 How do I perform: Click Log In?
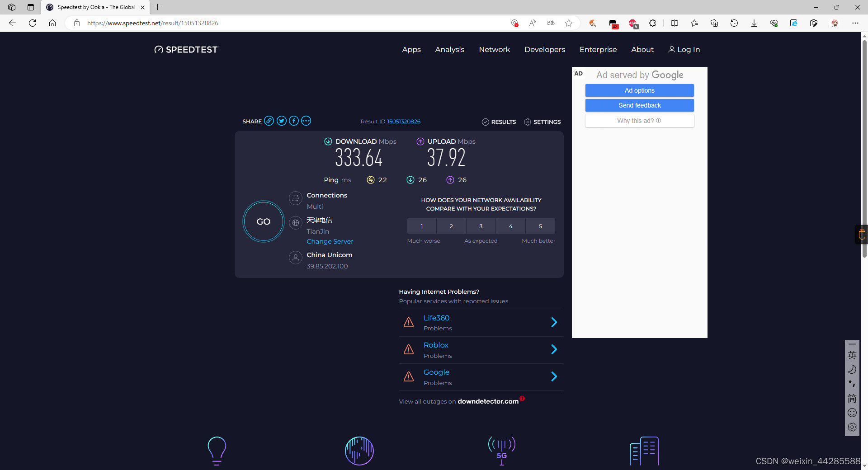coord(684,49)
